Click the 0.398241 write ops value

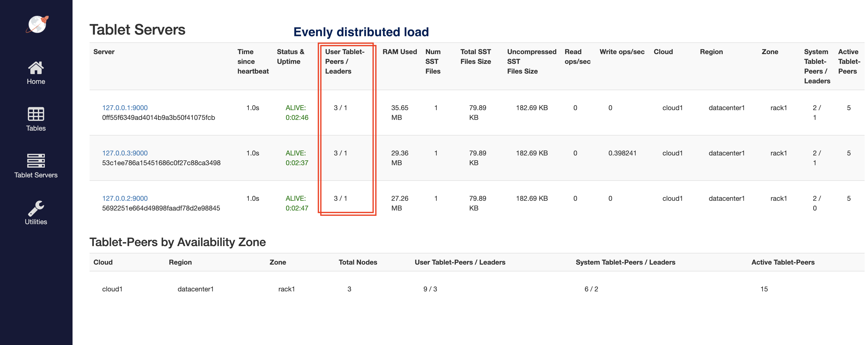622,153
